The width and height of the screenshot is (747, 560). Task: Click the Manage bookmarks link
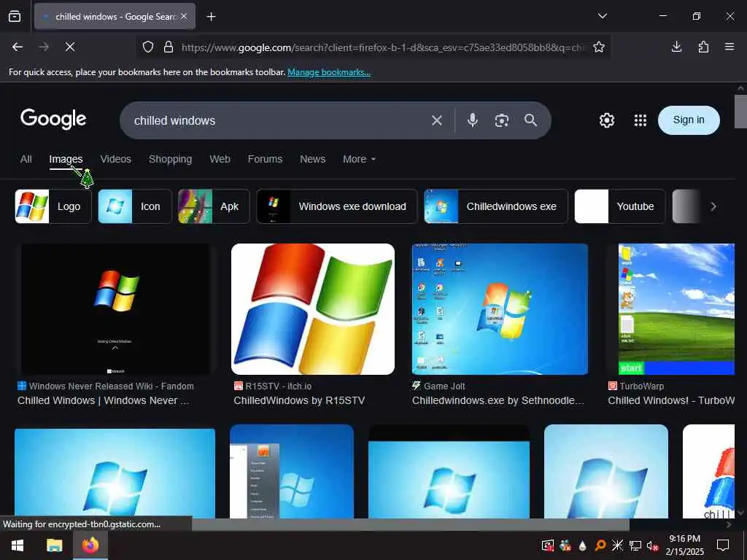point(329,72)
